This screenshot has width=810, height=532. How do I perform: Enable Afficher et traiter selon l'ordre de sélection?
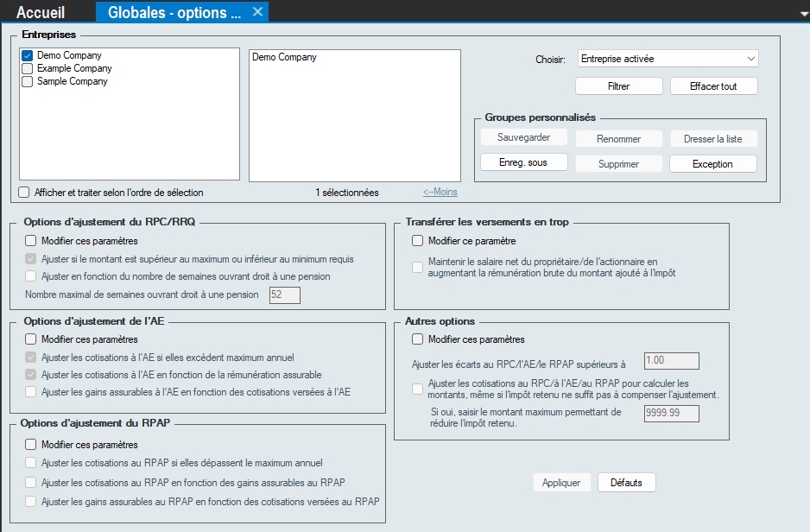[24, 193]
